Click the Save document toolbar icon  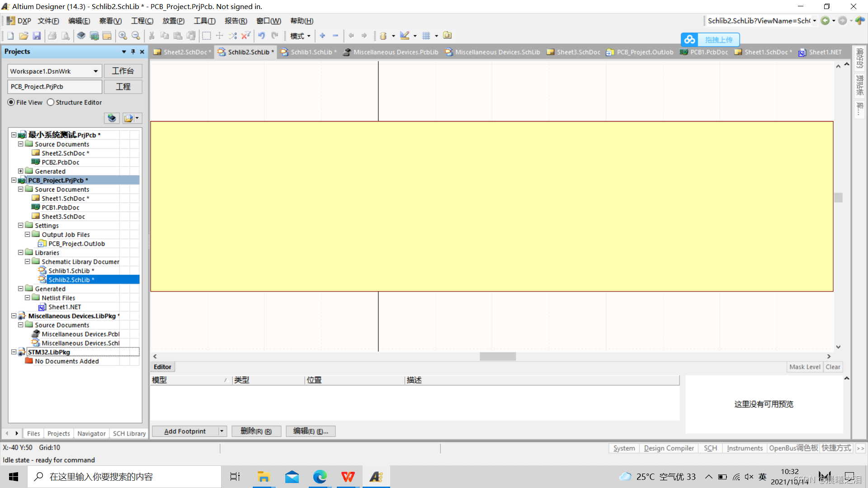point(37,36)
